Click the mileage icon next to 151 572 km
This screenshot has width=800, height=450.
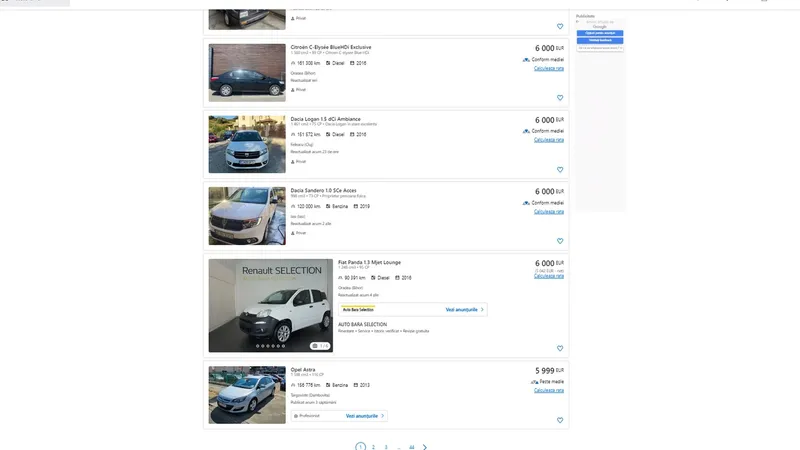293,135
